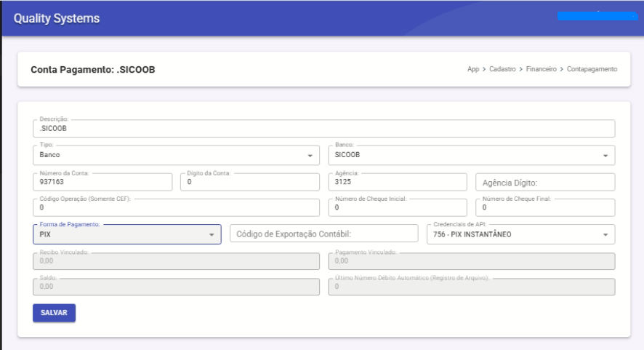
Task: Open the Tipo dropdown arrow
Action: [310, 156]
